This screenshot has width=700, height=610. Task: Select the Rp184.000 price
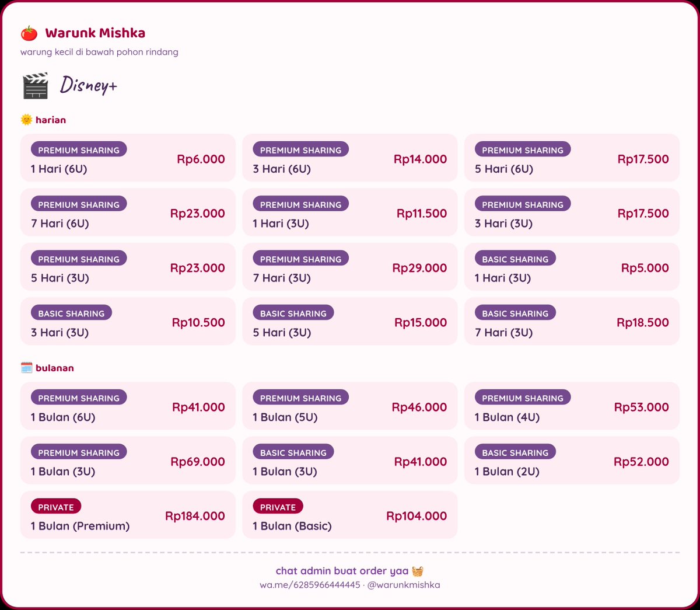(195, 516)
